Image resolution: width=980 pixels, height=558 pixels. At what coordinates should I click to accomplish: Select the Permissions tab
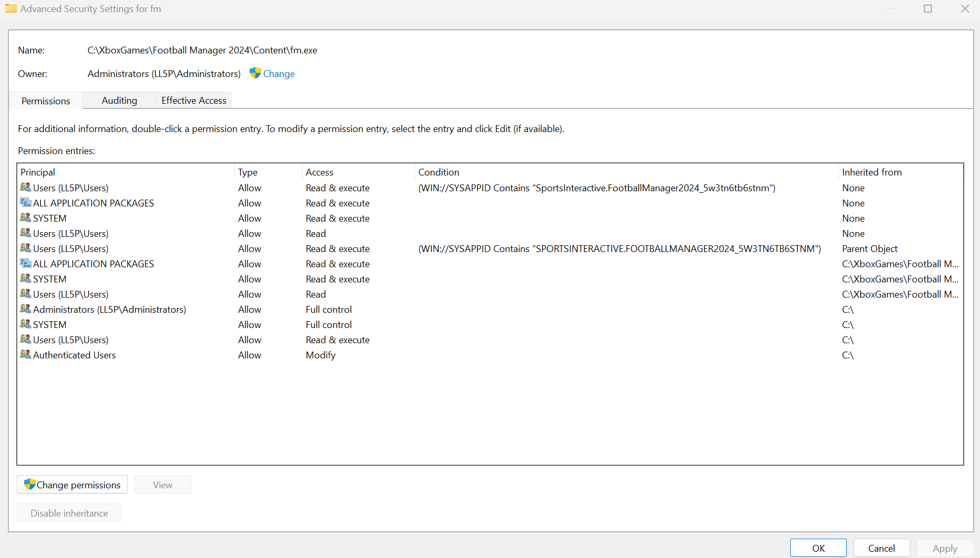click(x=46, y=101)
